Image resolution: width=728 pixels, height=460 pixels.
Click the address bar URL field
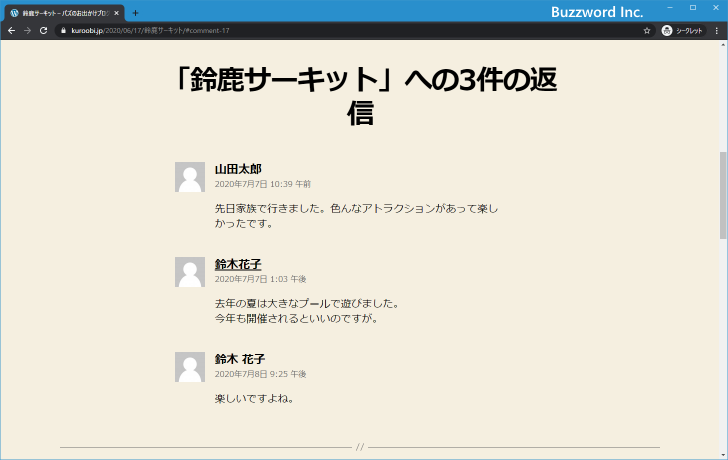353,31
